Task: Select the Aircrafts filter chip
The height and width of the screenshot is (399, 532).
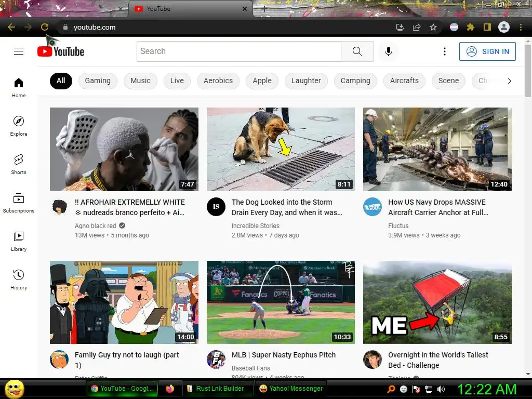Action: (404, 81)
